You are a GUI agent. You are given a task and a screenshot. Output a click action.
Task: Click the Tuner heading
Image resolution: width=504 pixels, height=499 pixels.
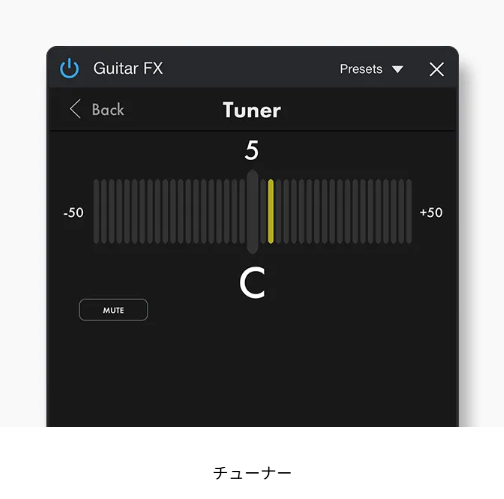click(252, 110)
